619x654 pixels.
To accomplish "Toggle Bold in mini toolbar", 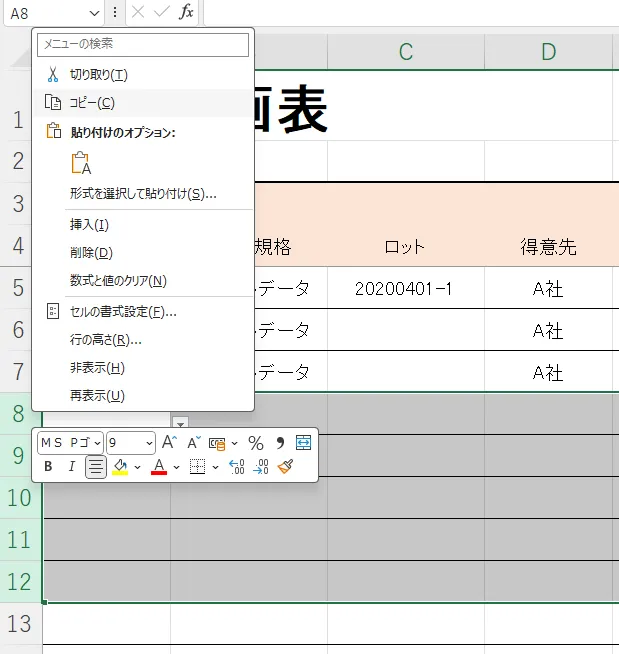I will [48, 466].
